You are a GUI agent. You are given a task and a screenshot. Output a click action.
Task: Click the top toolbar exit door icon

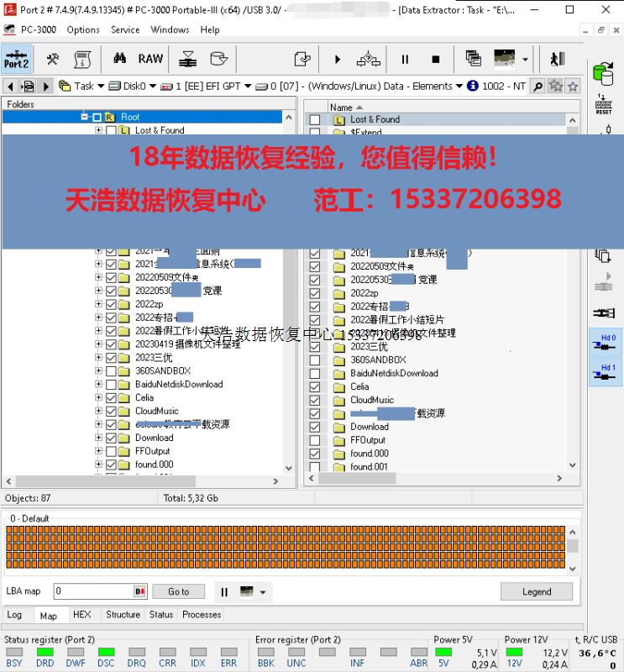[x=556, y=59]
